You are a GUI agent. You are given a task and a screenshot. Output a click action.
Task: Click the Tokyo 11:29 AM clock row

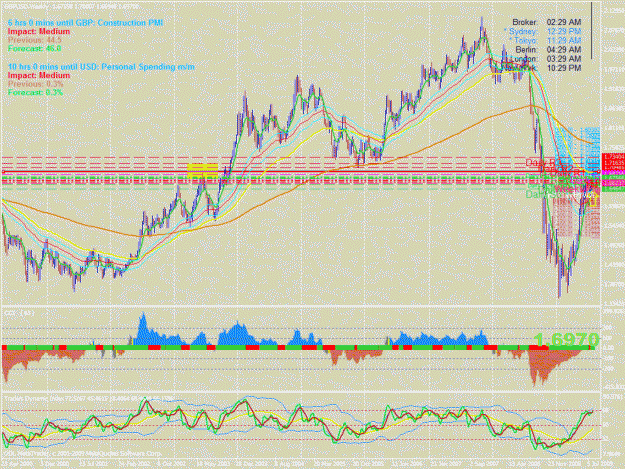(544, 40)
